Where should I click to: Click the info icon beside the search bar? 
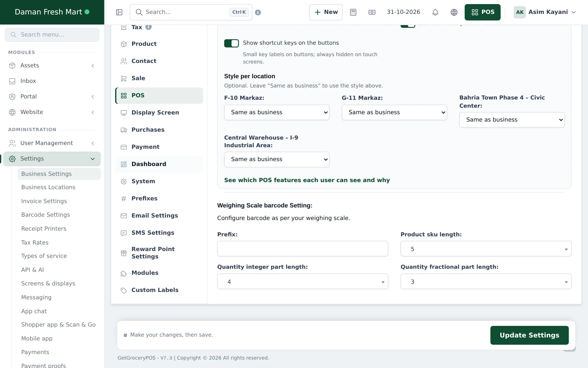[258, 12]
